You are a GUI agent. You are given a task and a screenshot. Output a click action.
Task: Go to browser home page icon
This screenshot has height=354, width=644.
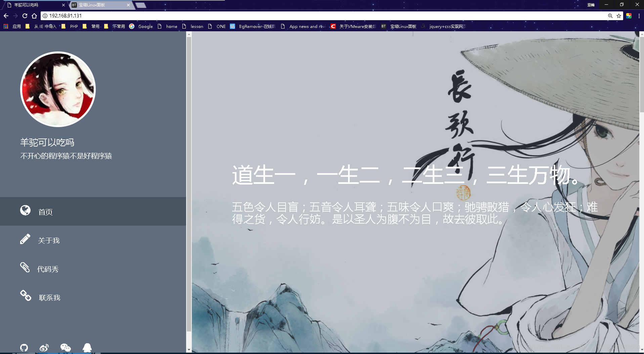pos(34,16)
